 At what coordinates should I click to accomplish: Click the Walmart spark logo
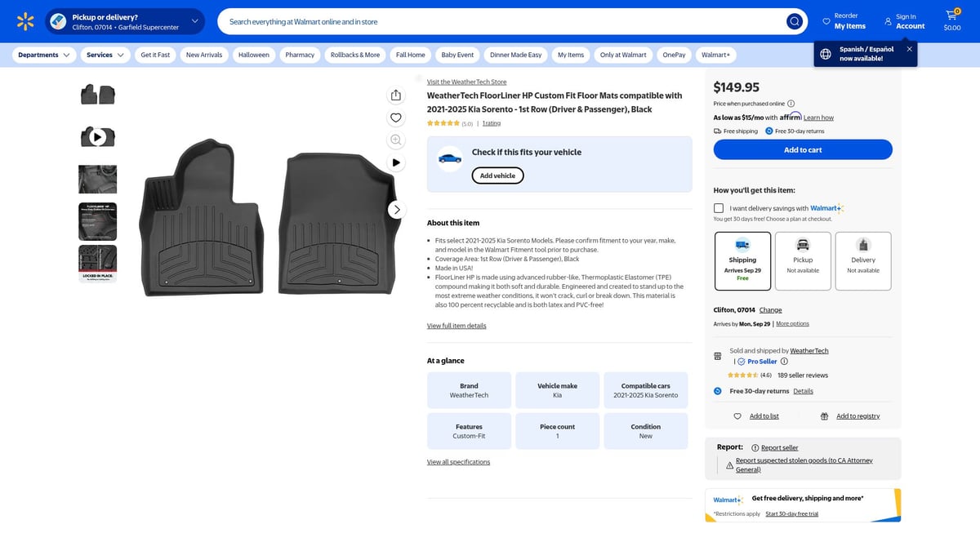coord(25,21)
